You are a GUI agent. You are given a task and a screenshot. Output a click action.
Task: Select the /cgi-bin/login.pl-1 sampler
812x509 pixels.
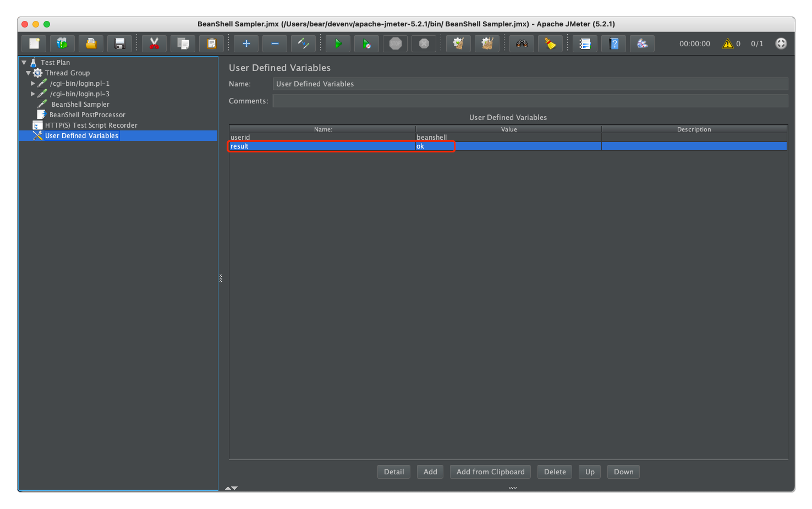coord(80,84)
